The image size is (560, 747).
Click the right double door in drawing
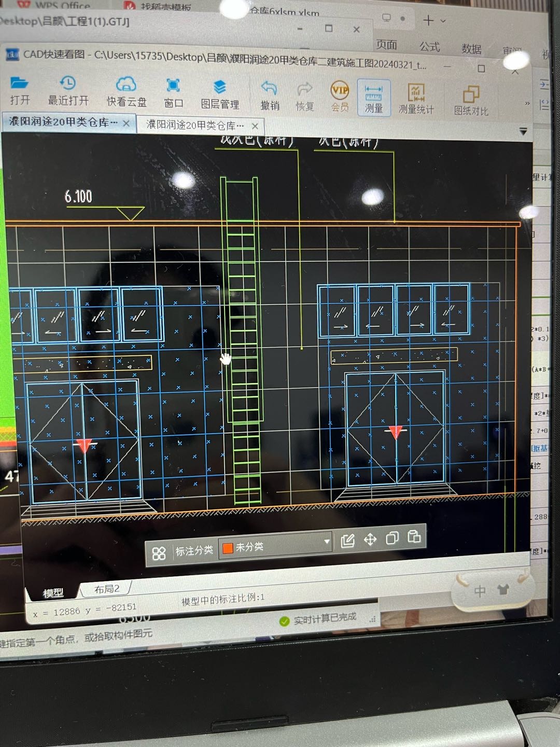[396, 427]
